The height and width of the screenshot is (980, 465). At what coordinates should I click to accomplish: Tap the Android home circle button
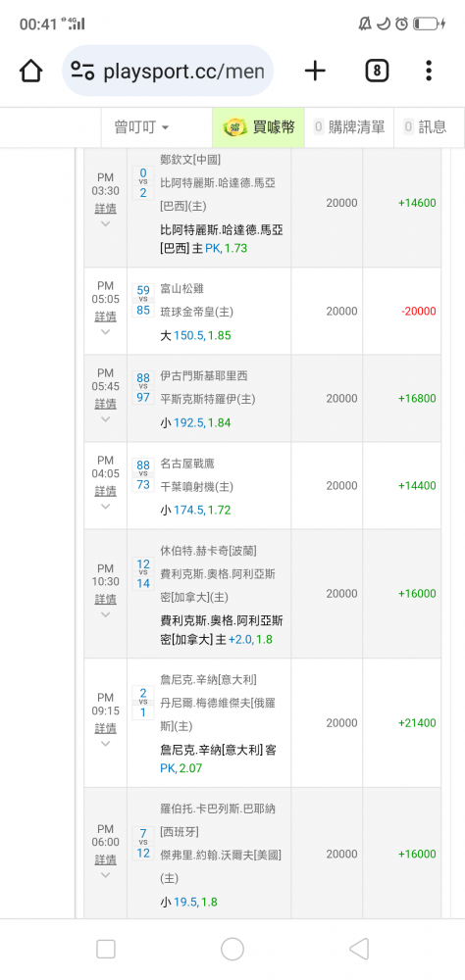click(x=232, y=950)
